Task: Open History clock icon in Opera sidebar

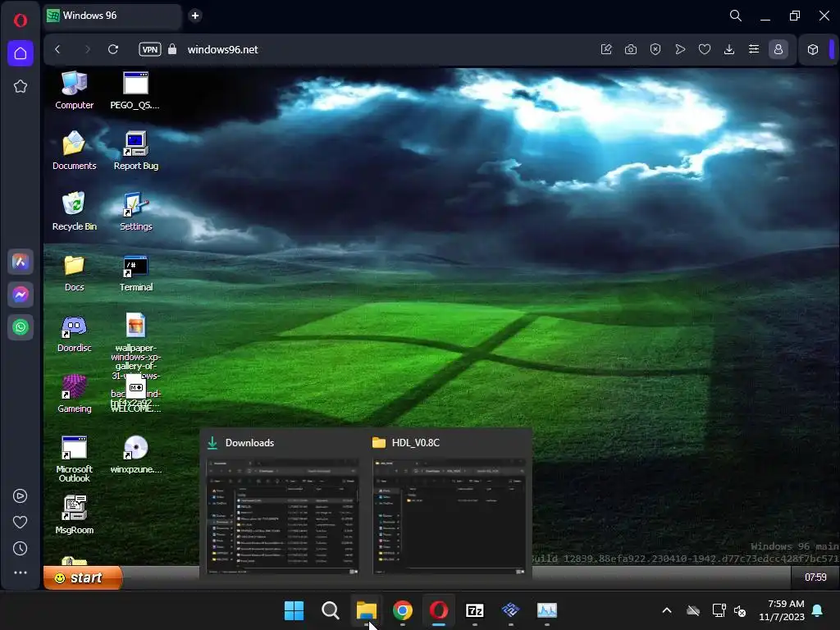Action: tap(20, 549)
